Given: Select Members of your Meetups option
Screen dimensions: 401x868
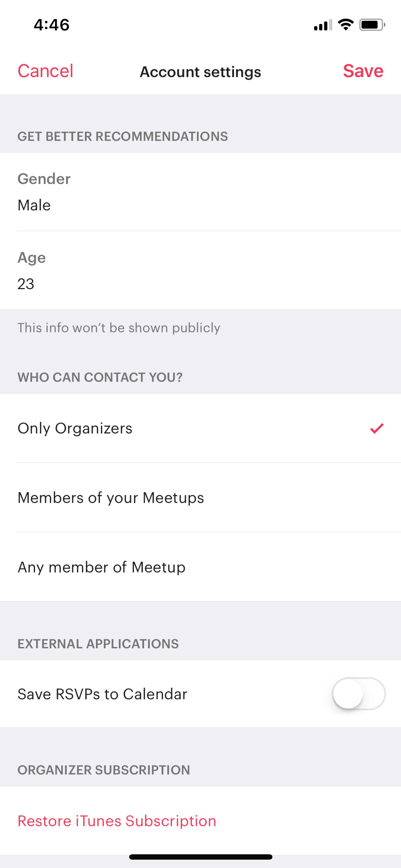Looking at the screenshot, I should click(110, 498).
